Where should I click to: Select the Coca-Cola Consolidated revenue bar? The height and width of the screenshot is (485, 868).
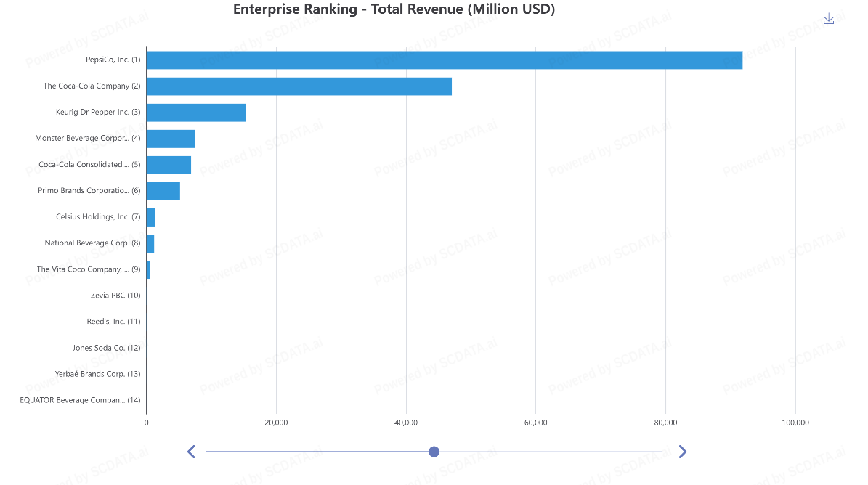pos(169,165)
